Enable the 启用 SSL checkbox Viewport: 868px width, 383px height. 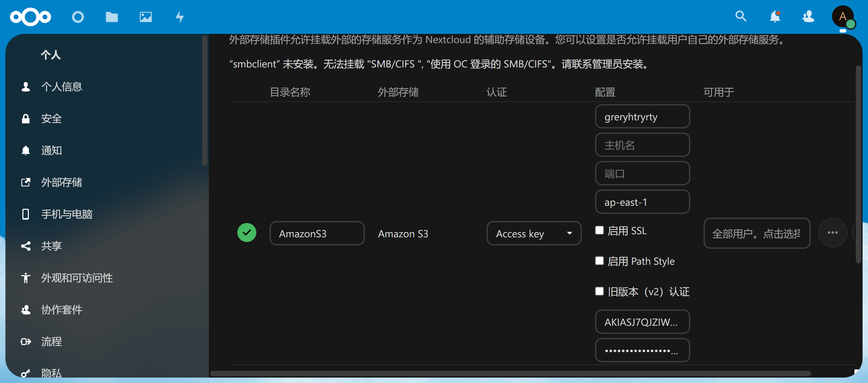point(599,230)
